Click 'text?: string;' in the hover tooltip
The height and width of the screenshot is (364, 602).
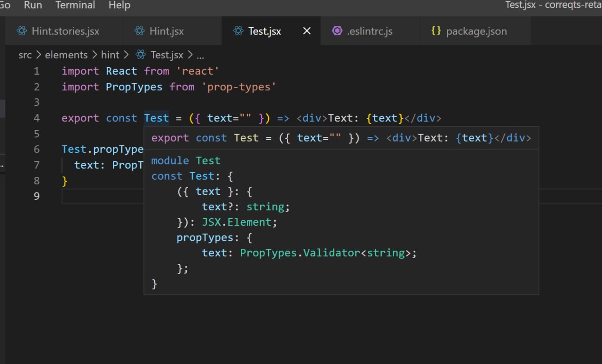pos(246,207)
